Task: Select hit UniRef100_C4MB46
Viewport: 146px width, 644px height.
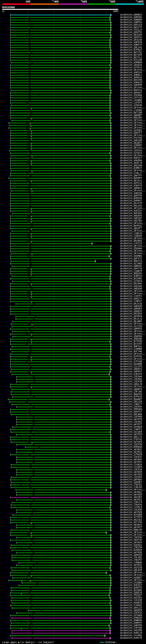Action: pos(131,563)
